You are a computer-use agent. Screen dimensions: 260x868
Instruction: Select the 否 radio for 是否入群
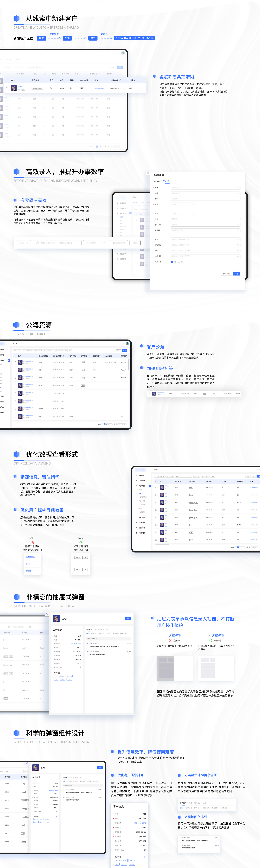click(179, 262)
